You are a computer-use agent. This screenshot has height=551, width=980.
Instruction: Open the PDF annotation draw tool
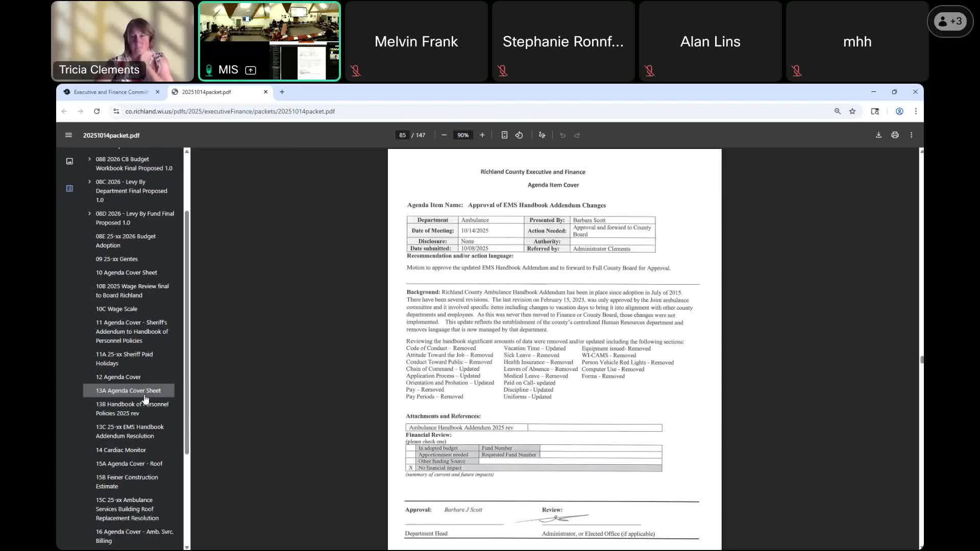[x=542, y=135]
